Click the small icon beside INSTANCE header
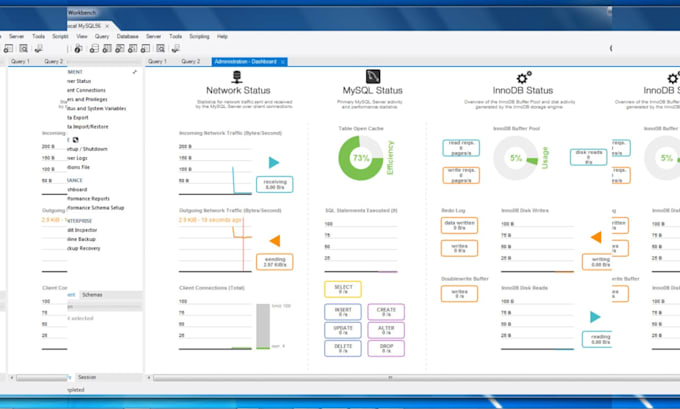 coord(75,140)
